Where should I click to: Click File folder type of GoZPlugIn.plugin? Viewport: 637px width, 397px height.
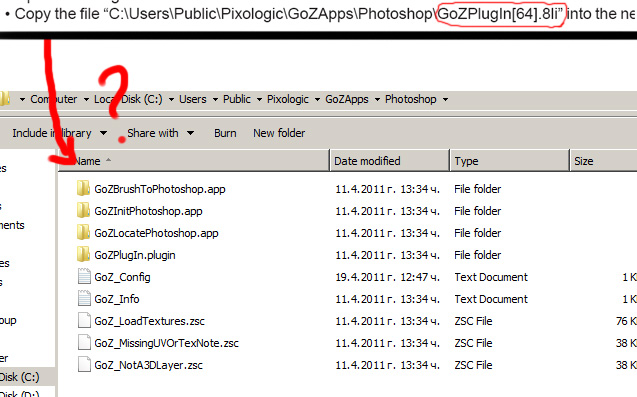pos(478,255)
